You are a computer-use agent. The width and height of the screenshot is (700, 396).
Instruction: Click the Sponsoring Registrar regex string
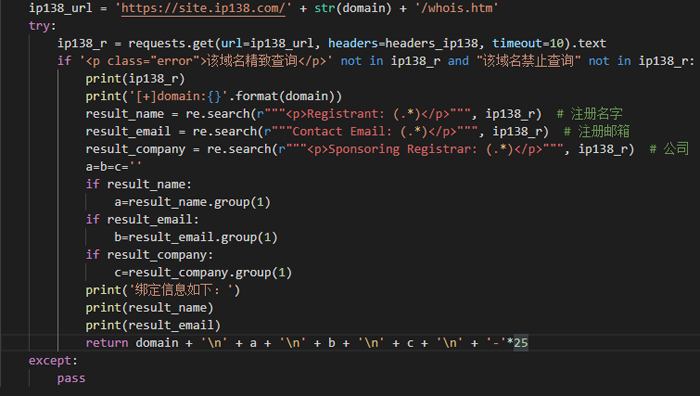(x=421, y=149)
